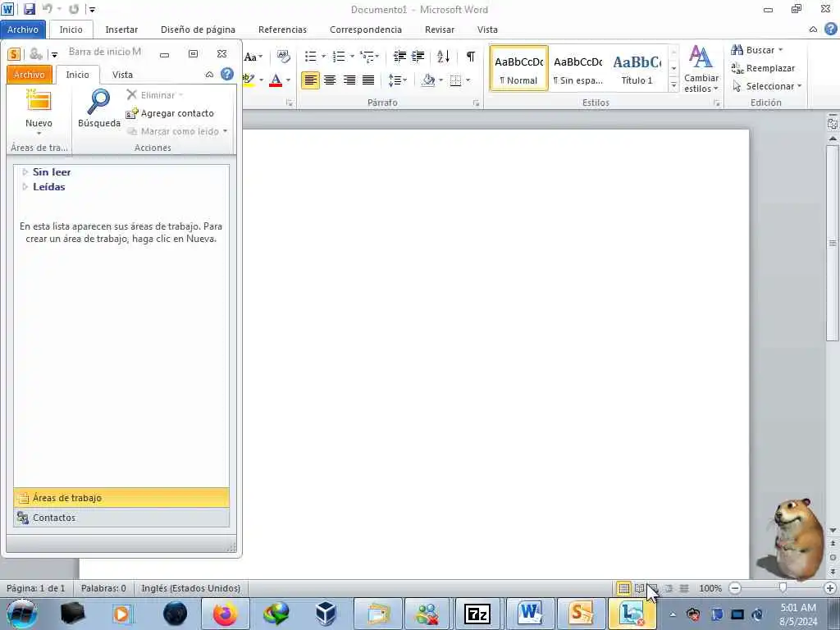The image size is (840, 630).
Task: Toggle left text alignment button
Action: pyautogui.click(x=310, y=80)
